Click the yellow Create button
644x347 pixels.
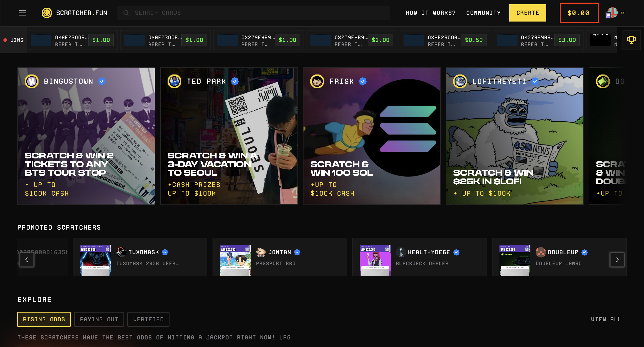click(x=527, y=13)
